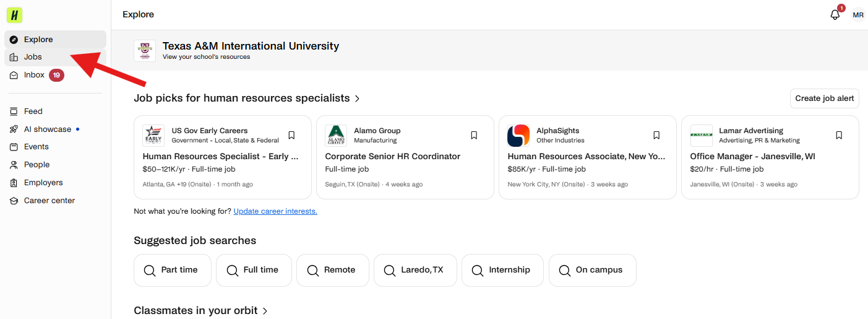Click 'Seguin, TX (Onsite)' location text
Image resolution: width=868 pixels, height=319 pixels.
click(352, 185)
